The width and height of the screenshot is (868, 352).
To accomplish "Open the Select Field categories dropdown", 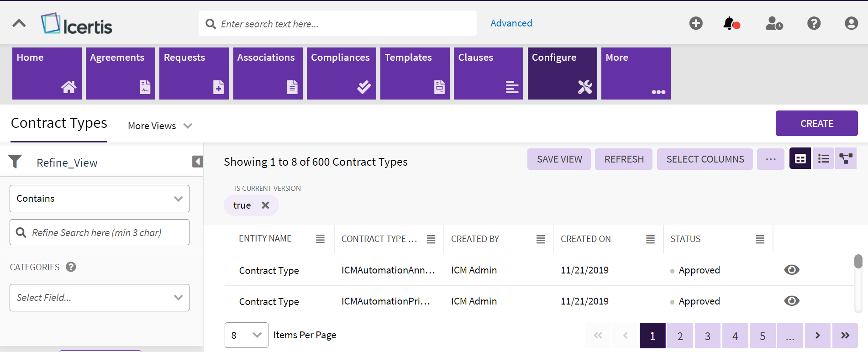I will [100, 298].
